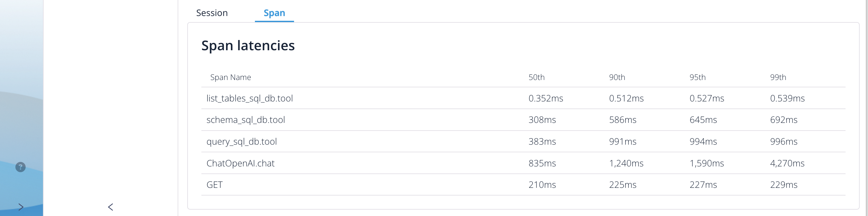Sort by 50th percentile column header
This screenshot has height=216, width=868.
[x=536, y=77]
